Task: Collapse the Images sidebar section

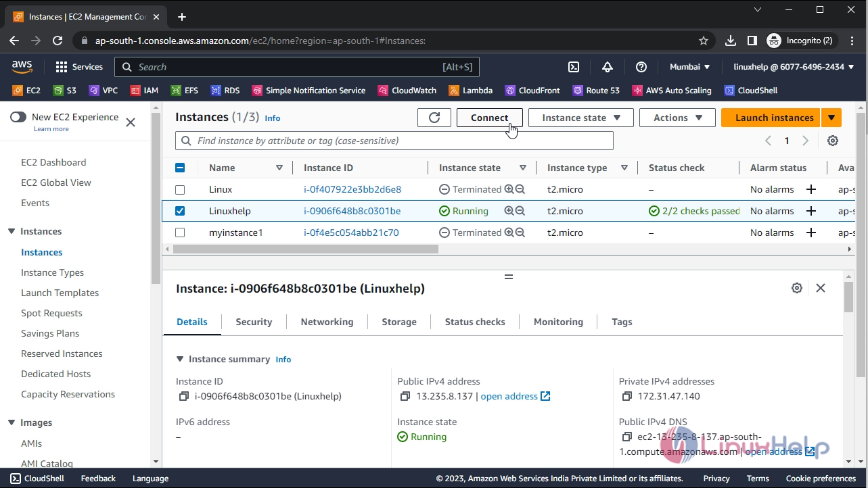Action: [12, 422]
